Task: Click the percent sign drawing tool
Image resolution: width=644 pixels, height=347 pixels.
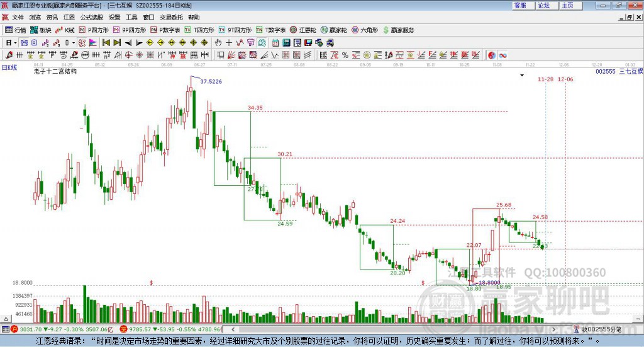Action: point(345,55)
